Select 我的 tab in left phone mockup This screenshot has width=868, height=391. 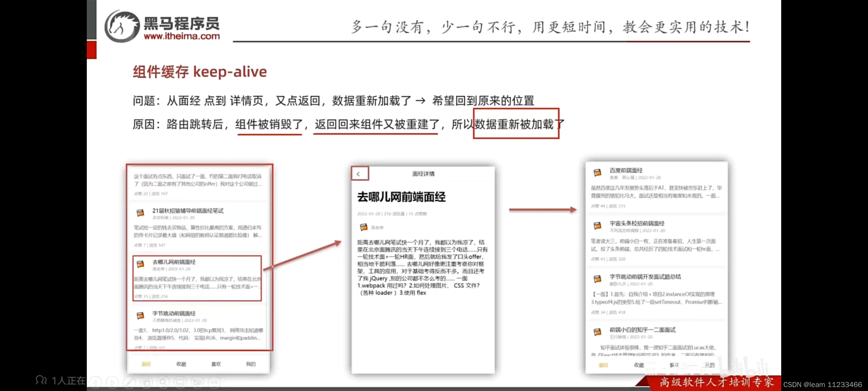point(251,364)
